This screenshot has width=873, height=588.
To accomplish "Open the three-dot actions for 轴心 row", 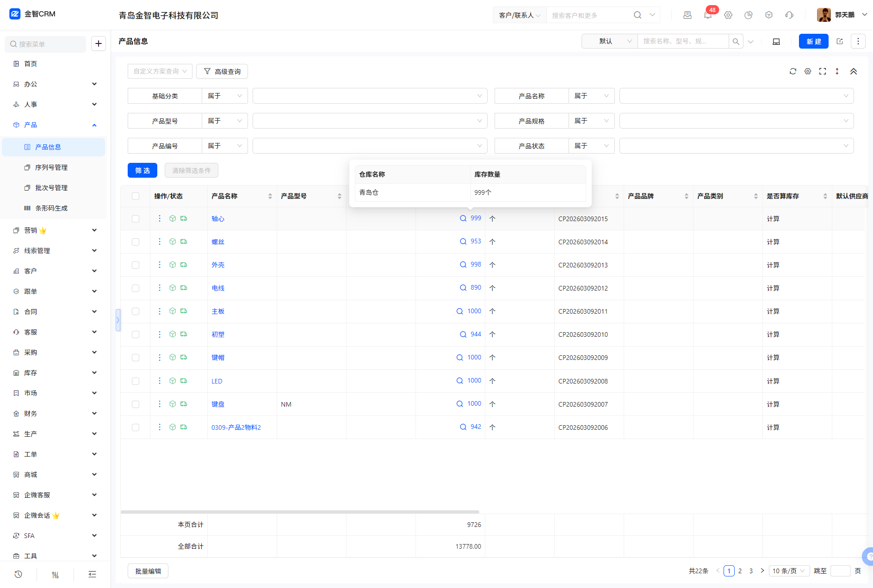I will click(x=160, y=218).
